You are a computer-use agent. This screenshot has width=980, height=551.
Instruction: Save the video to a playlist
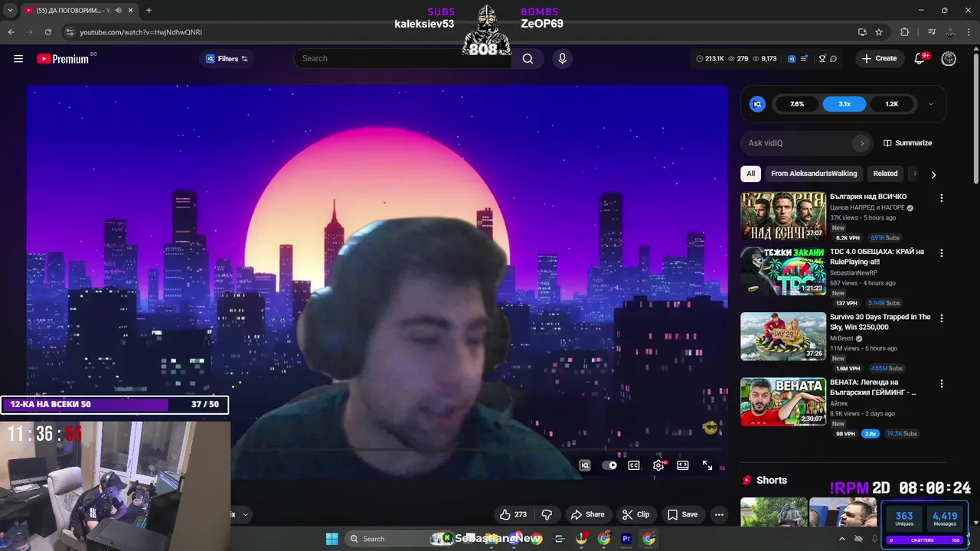(x=682, y=514)
